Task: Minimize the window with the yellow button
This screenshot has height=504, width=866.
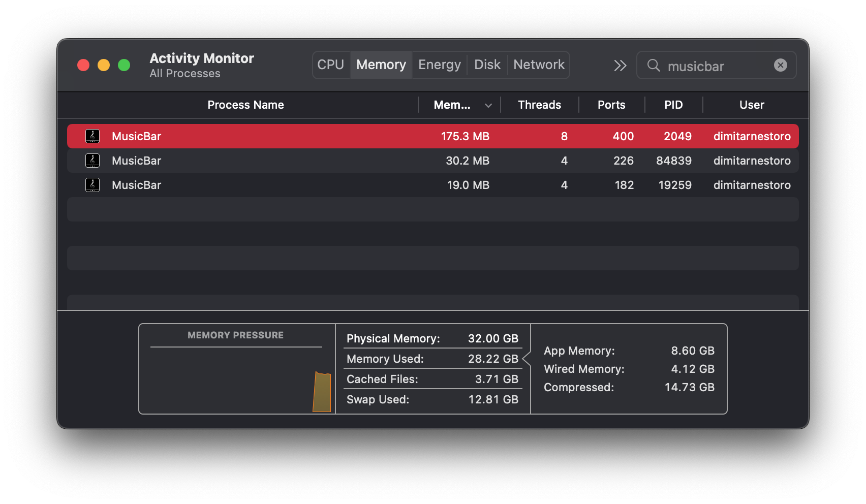Action: tap(104, 65)
